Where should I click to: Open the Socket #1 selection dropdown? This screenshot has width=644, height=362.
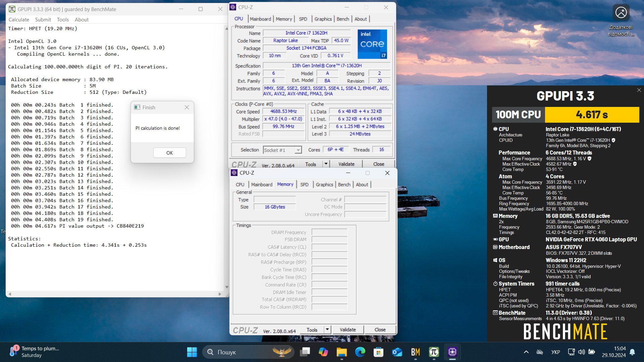(282, 150)
